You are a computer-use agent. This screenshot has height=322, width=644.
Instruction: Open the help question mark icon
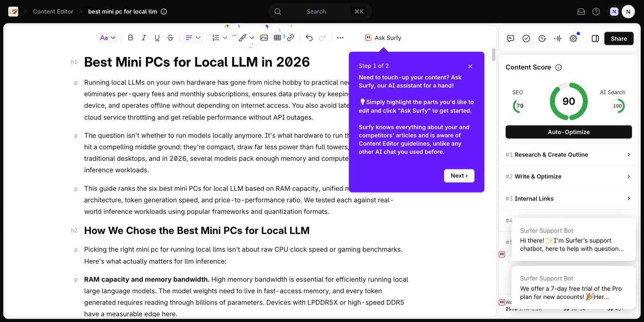(x=596, y=12)
